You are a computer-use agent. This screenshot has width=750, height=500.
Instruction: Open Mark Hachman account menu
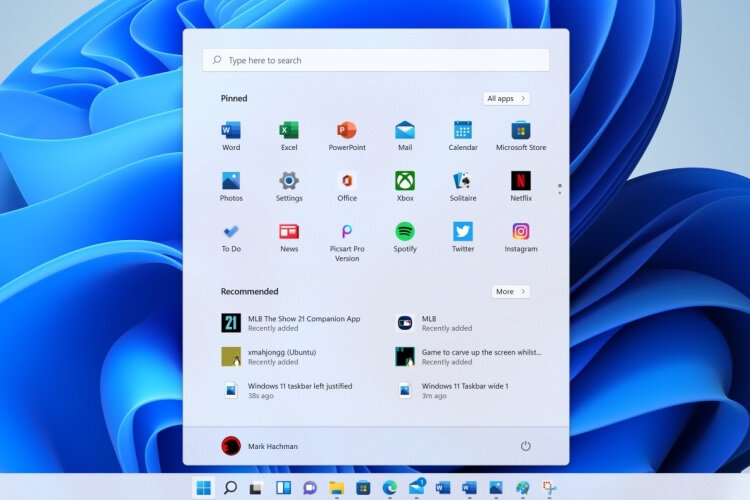click(x=260, y=446)
